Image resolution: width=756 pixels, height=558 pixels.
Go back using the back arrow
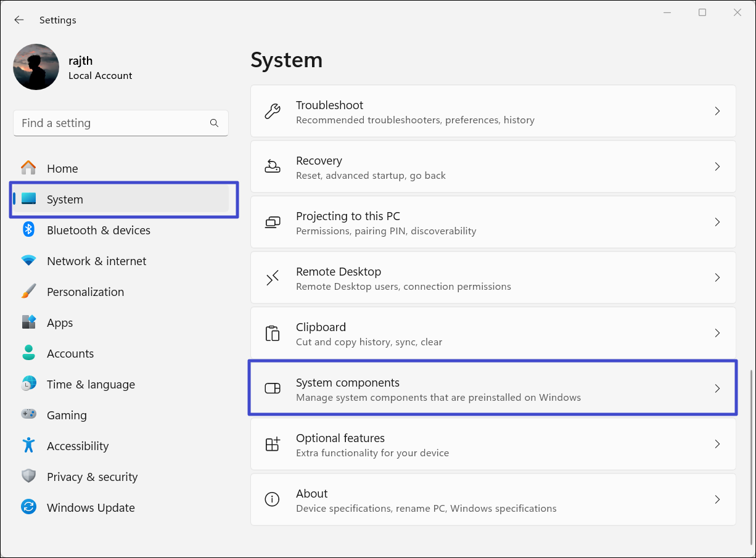click(19, 20)
